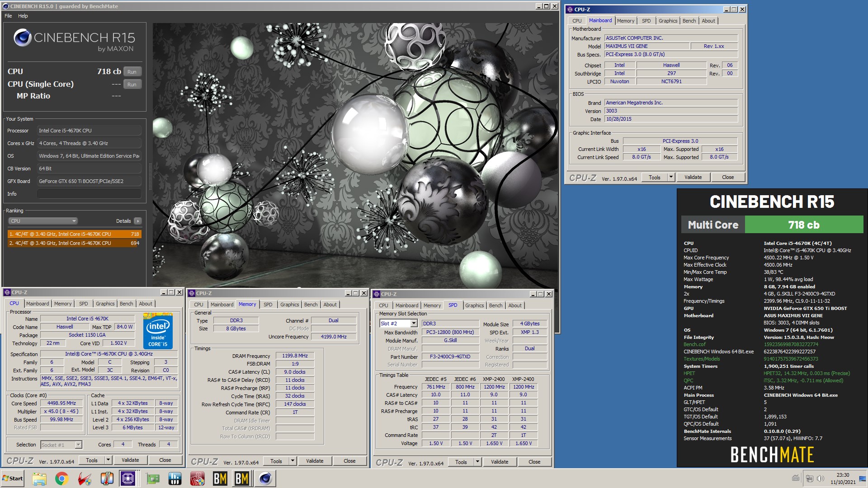Open Tools dropdown arrow in CPU-Z Memory window

pyautogui.click(x=292, y=461)
